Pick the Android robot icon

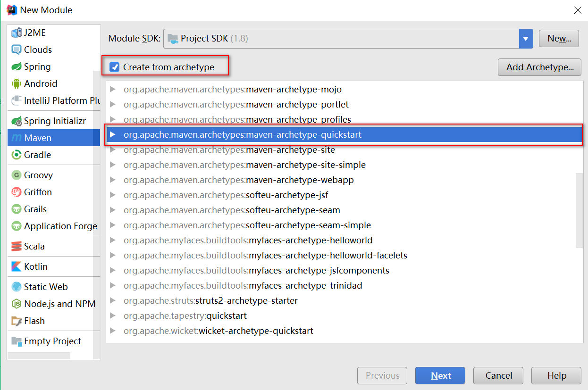tap(17, 83)
